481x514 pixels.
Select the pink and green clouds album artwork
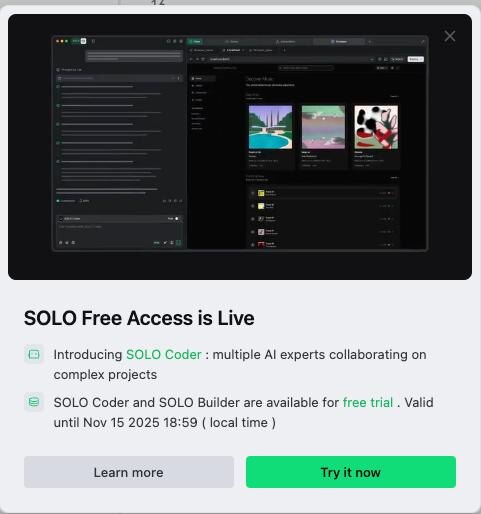pos(323,127)
